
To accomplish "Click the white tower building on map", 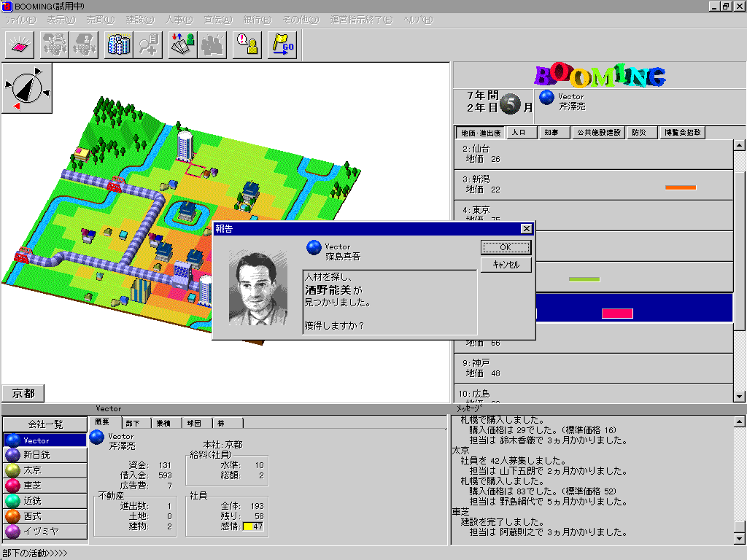I will [x=185, y=145].
